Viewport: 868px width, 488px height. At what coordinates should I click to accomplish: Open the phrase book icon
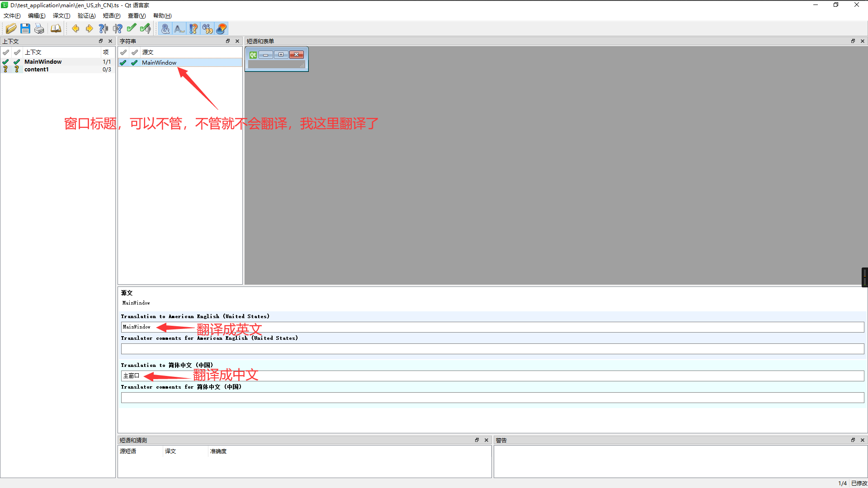(56, 29)
